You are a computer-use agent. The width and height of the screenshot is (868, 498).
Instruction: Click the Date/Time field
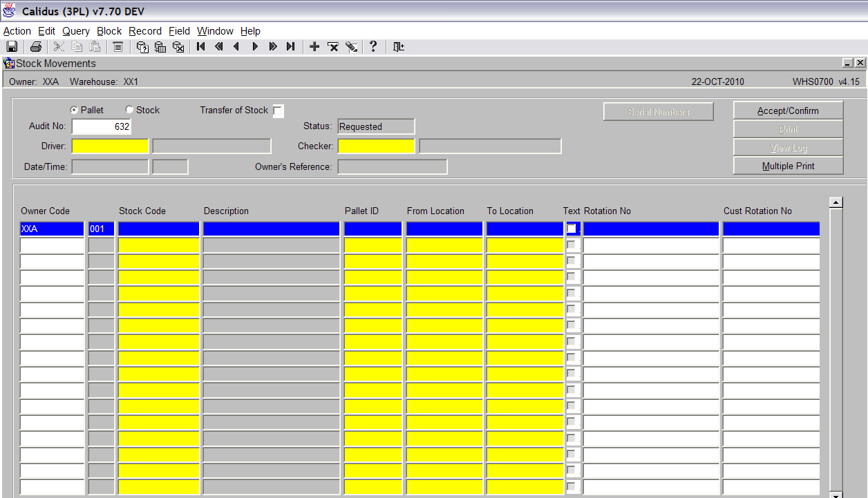tap(110, 166)
